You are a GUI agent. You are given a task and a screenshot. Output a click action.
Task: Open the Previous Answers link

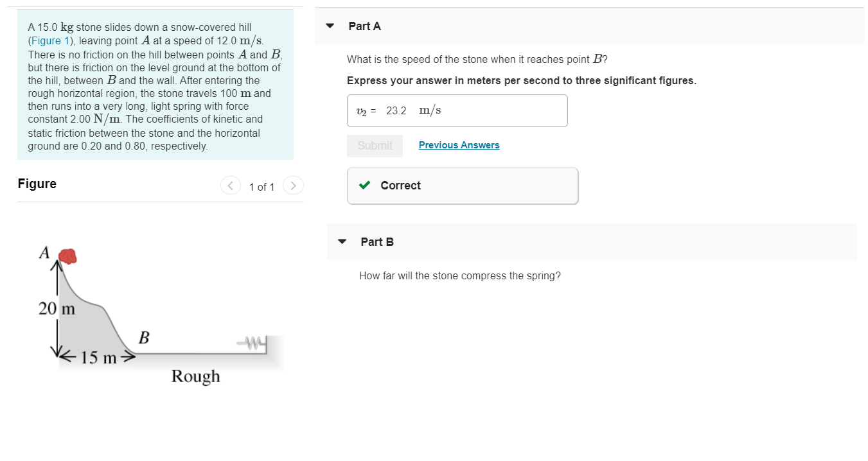(x=459, y=145)
